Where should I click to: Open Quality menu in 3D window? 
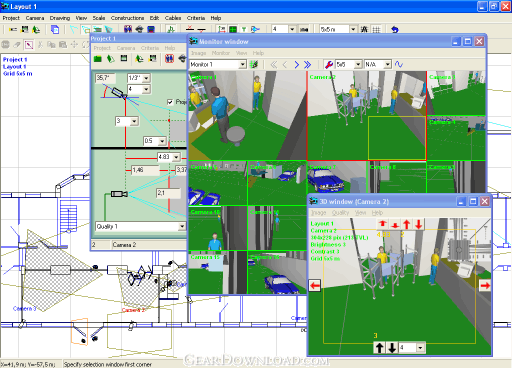pyautogui.click(x=340, y=213)
